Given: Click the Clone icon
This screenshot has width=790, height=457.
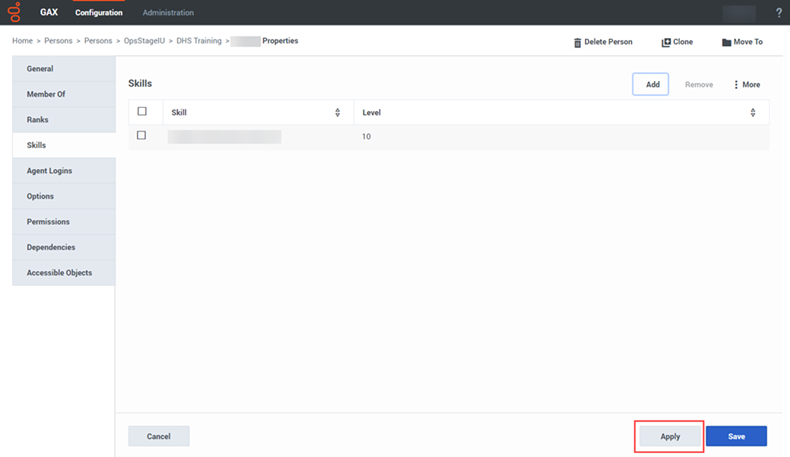Looking at the screenshot, I should pos(666,42).
